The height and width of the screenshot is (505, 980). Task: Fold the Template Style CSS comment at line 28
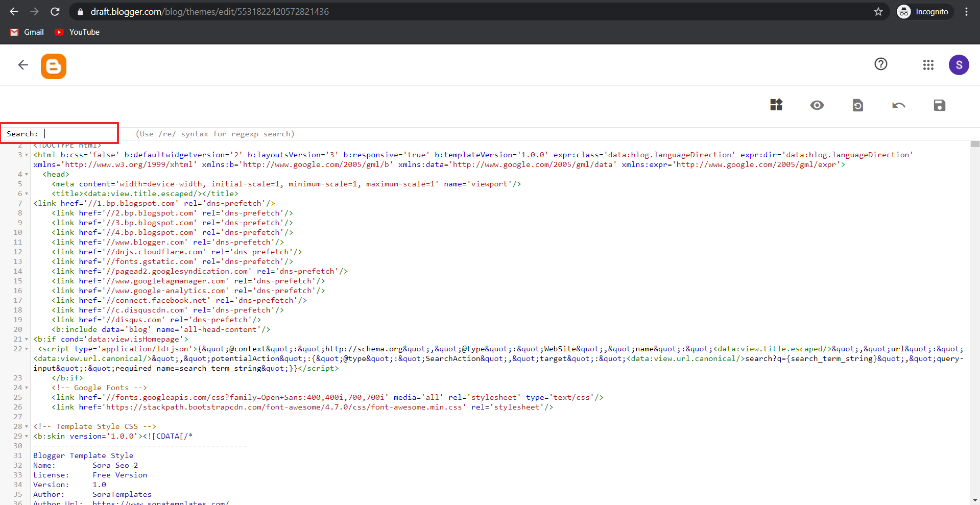(27, 426)
